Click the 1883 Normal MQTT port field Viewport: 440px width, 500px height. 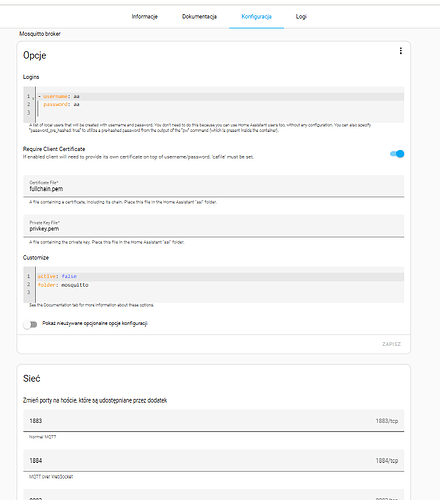pyautogui.click(x=214, y=420)
